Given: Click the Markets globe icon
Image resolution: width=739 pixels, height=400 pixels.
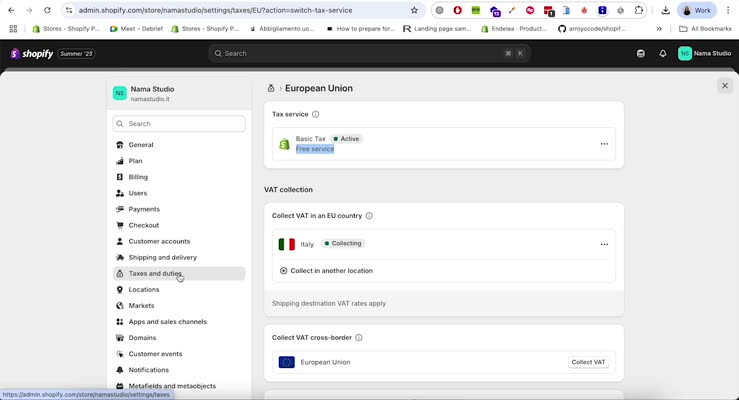Looking at the screenshot, I should [120, 305].
